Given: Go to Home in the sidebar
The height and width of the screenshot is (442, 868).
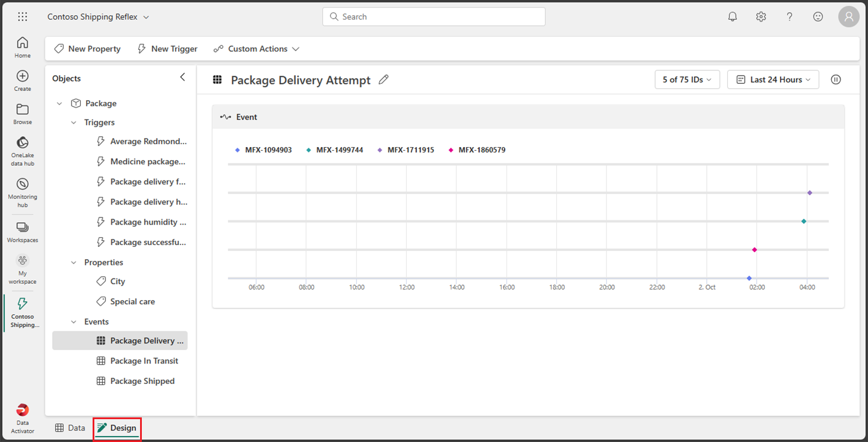Looking at the screenshot, I should click(22, 47).
